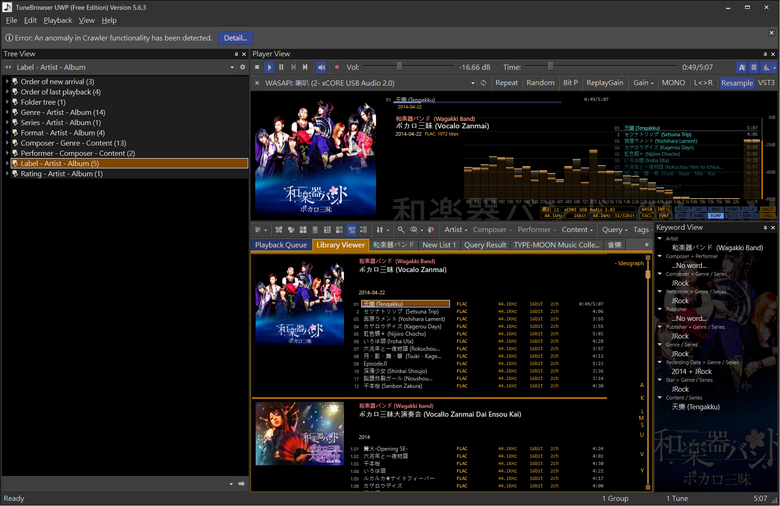Toggle the VST3 option
This screenshot has width=780, height=506.
click(x=766, y=83)
